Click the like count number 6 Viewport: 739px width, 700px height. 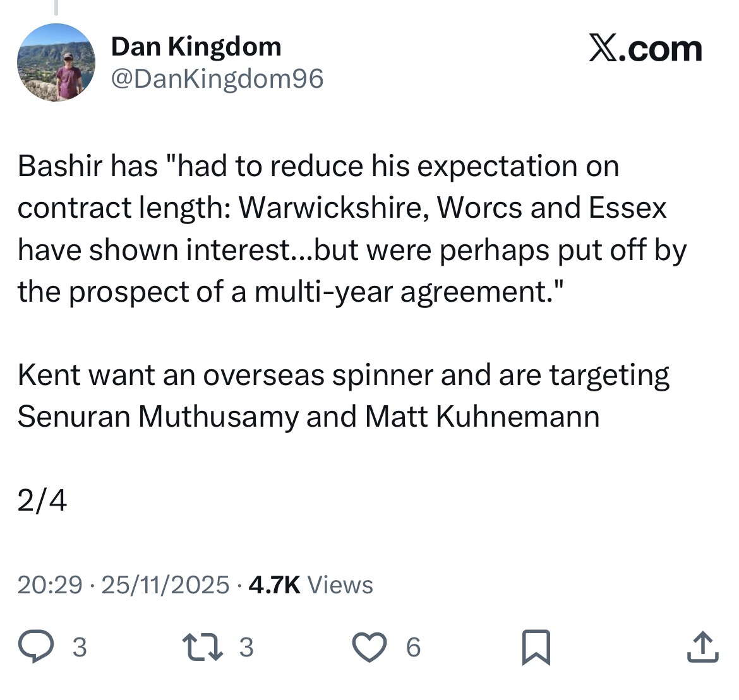(413, 647)
